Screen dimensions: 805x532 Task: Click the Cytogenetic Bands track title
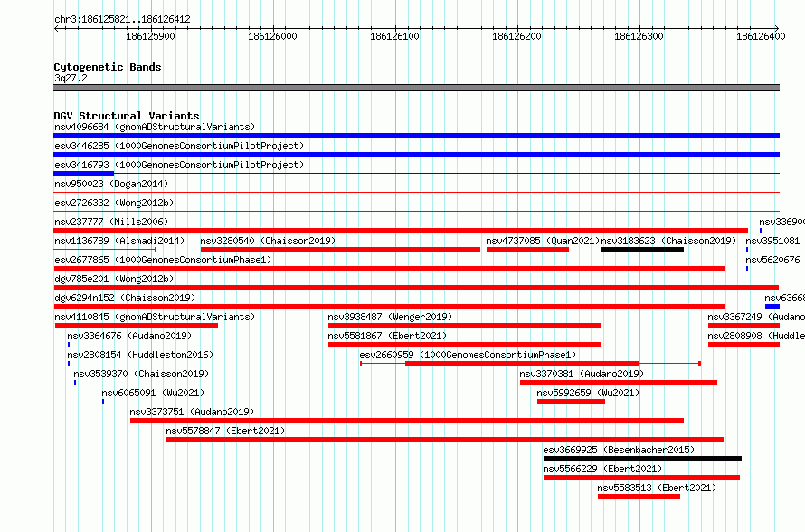coord(108,67)
